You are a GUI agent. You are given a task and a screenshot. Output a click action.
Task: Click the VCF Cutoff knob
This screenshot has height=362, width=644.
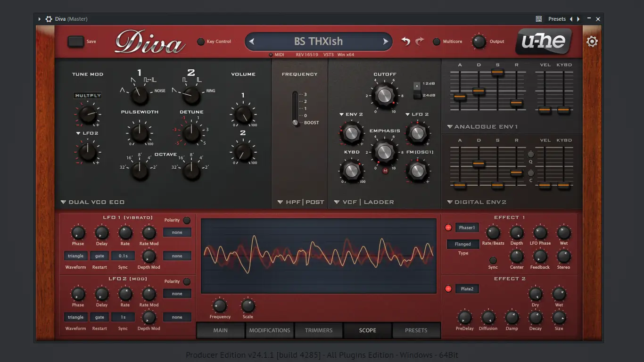coord(385,96)
